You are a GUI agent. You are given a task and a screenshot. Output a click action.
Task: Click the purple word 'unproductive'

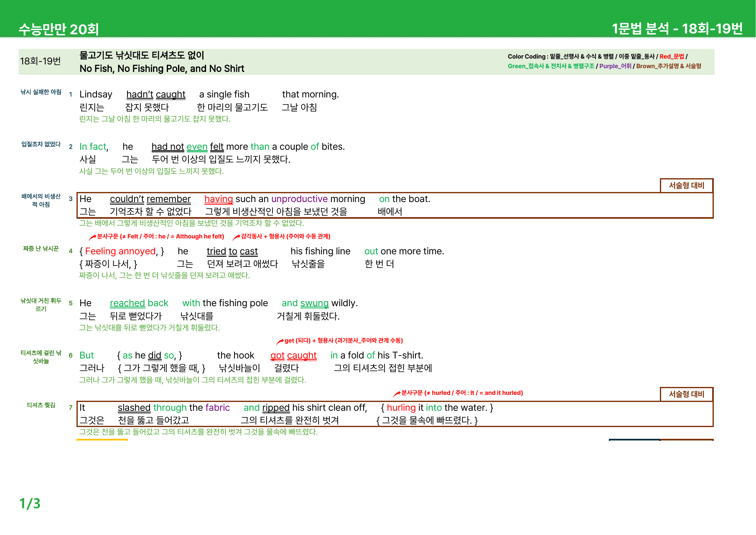click(300, 199)
